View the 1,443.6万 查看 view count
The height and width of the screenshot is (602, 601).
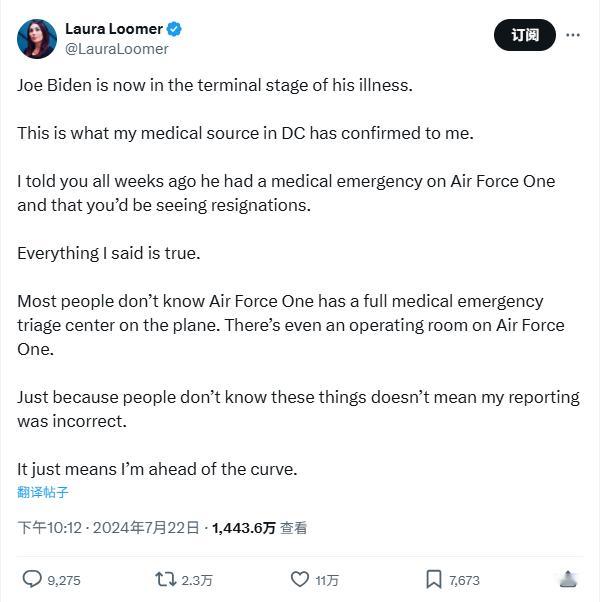pyautogui.click(x=260, y=528)
